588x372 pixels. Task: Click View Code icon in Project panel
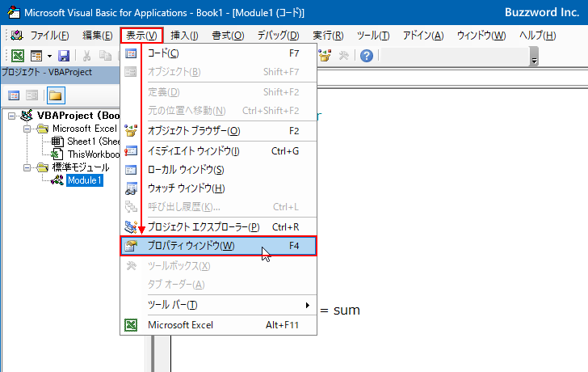click(14, 95)
